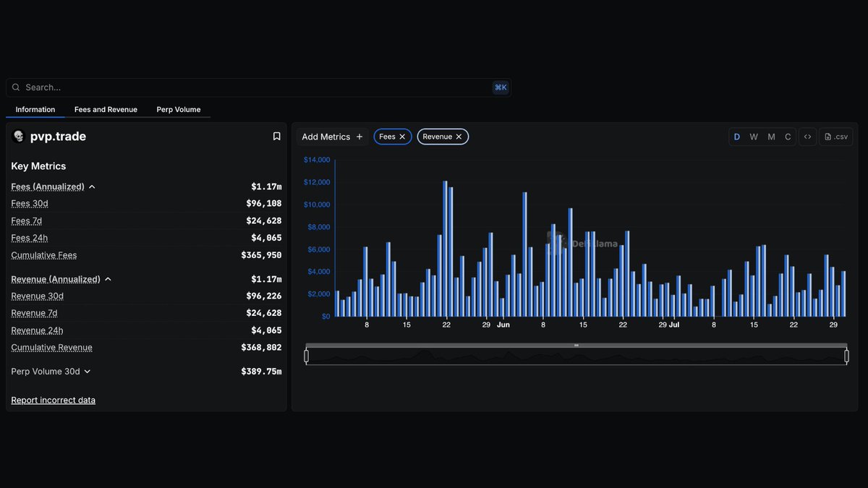Screen dimensions: 868x488
Task: Click the Fees 7d label
Action: click(x=26, y=221)
